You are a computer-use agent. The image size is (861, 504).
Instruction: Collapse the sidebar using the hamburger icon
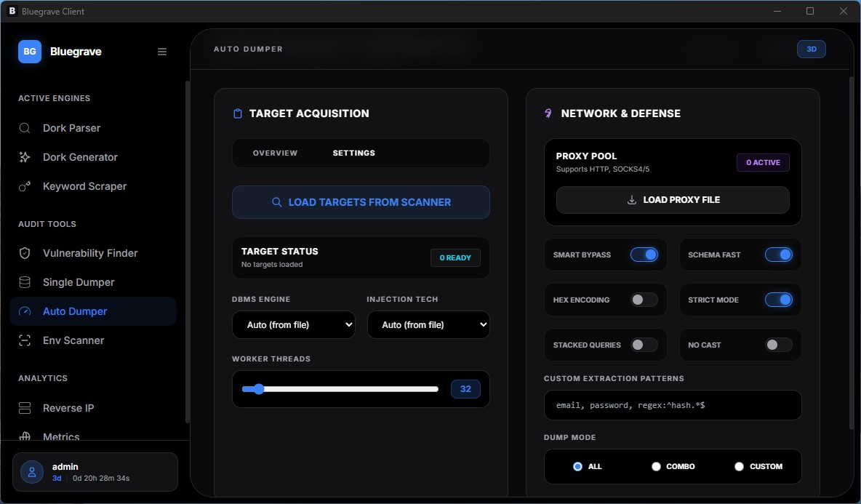coord(162,52)
